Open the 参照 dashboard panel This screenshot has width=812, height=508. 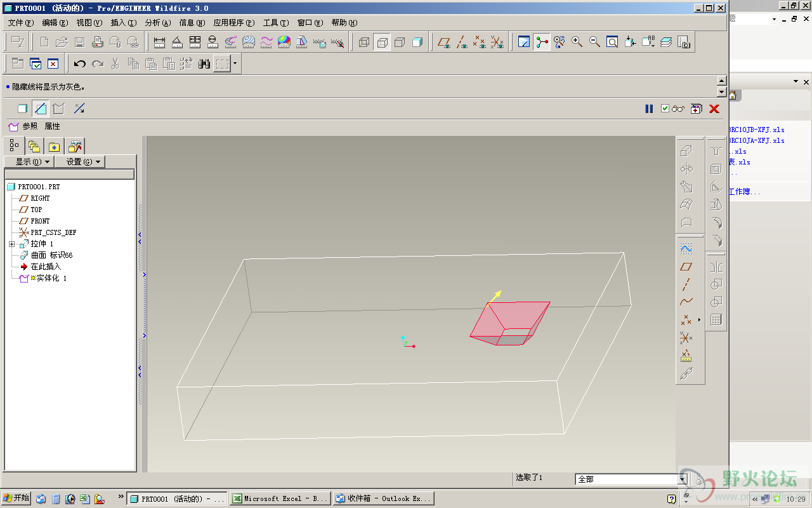(x=30, y=126)
